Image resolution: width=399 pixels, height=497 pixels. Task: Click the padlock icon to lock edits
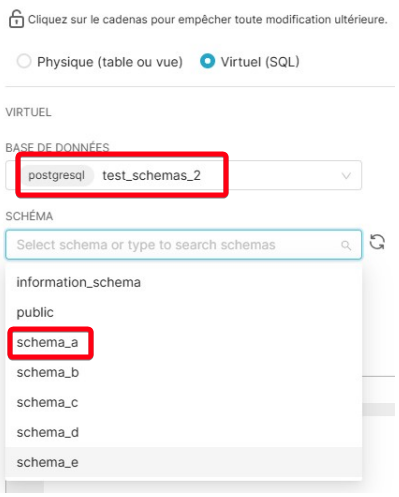click(16, 19)
